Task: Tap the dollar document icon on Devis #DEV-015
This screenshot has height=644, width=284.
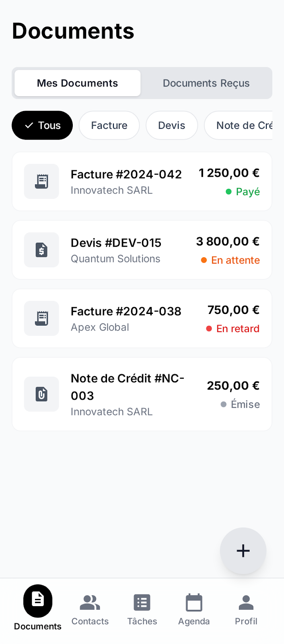Action: [41, 250]
